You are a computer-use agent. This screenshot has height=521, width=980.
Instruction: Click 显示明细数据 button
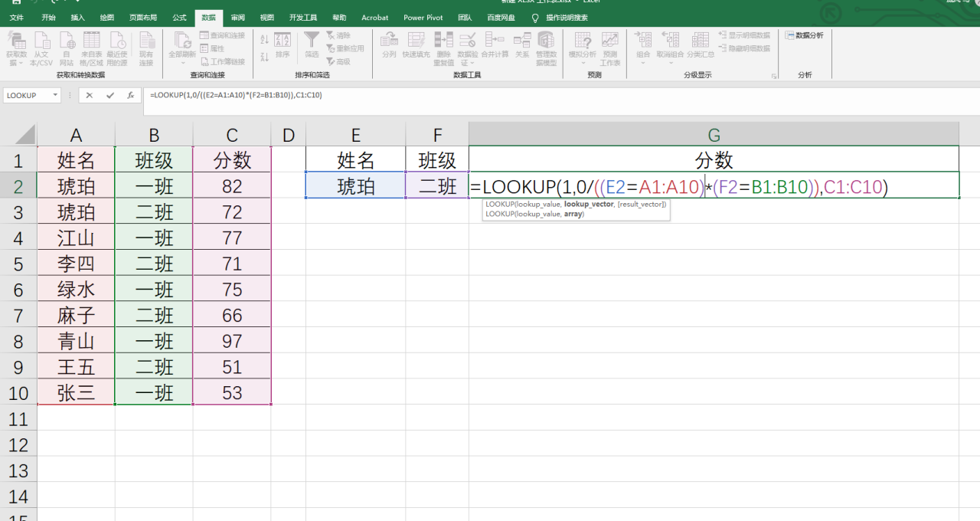(x=745, y=35)
